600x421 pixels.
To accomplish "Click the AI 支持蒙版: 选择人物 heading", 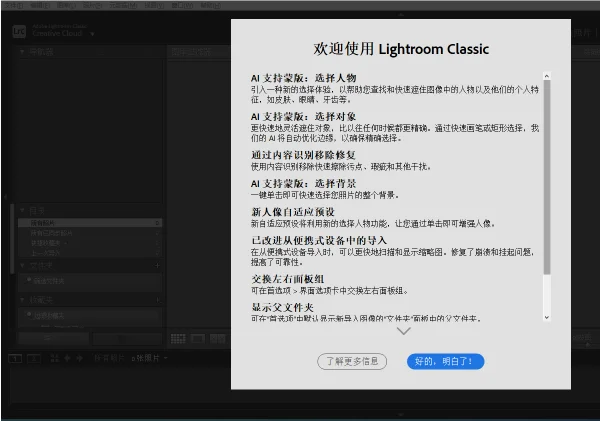I will point(303,78).
